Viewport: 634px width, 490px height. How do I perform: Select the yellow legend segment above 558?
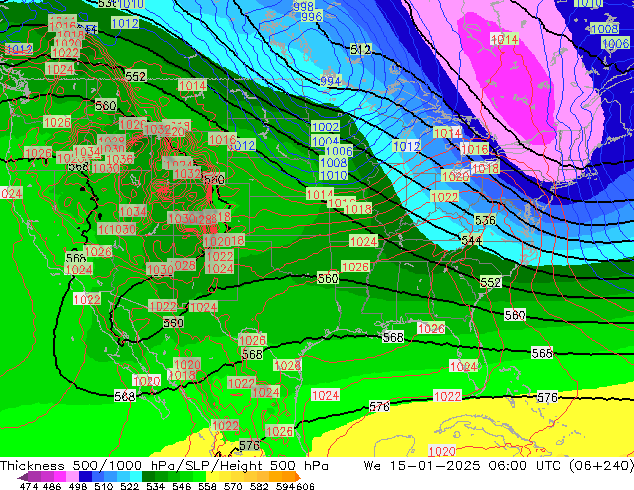[x=212, y=477]
